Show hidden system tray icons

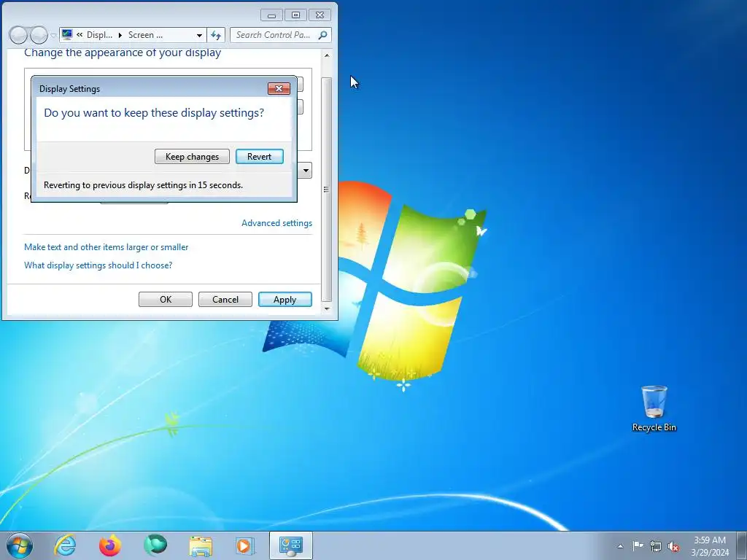620,546
